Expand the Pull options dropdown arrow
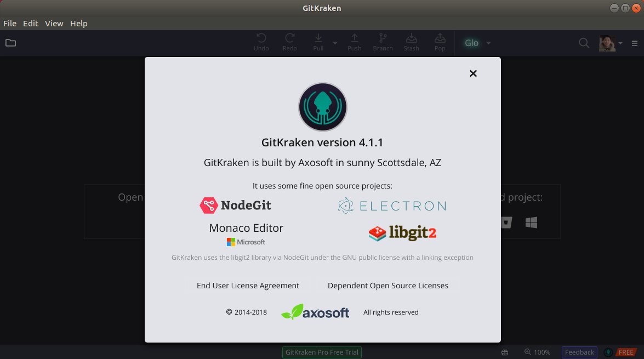 335,43
